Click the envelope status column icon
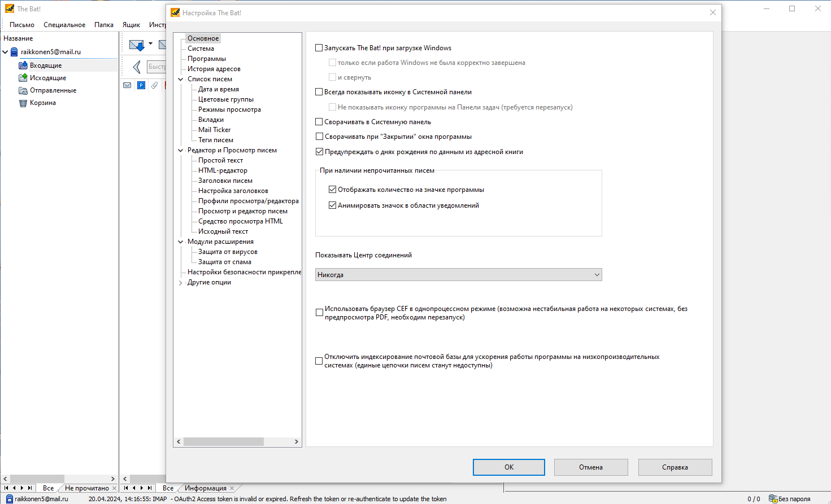Screen dimensions: 831x504 coord(127,85)
